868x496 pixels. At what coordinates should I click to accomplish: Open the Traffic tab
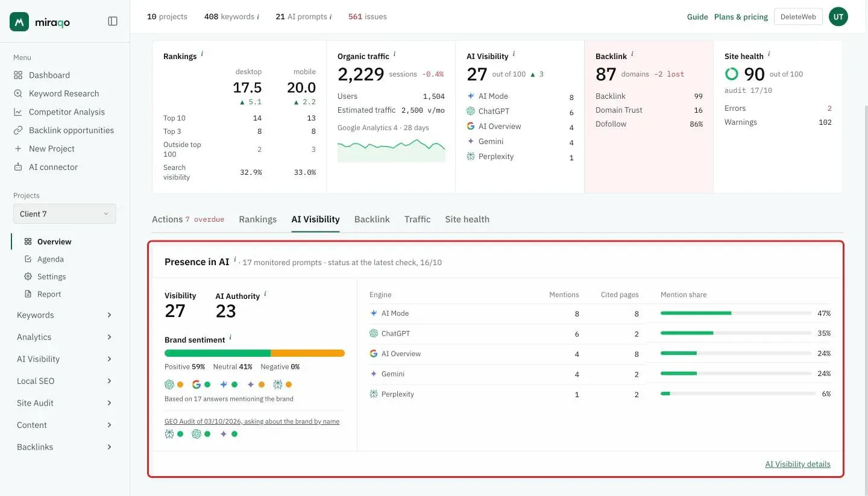(x=417, y=219)
